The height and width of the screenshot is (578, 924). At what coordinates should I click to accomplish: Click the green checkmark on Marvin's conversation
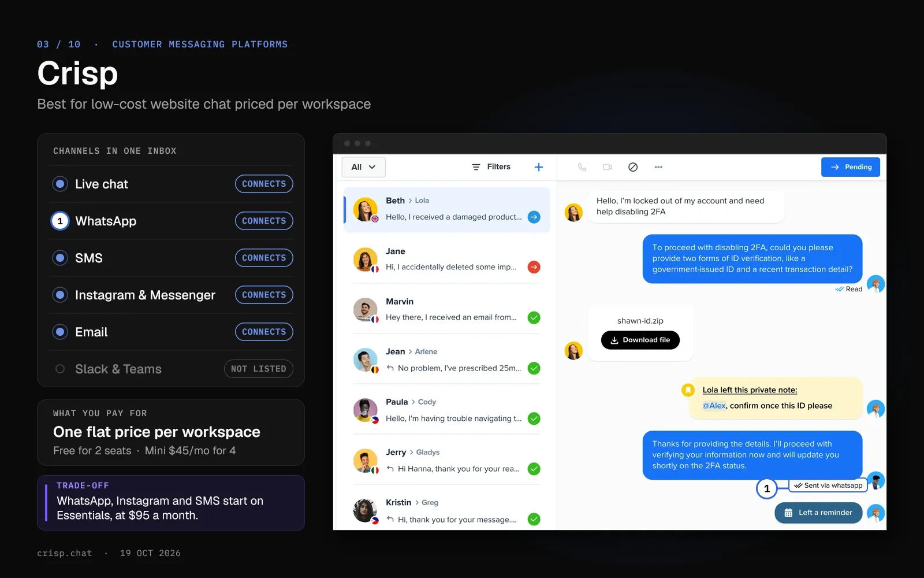coord(534,317)
